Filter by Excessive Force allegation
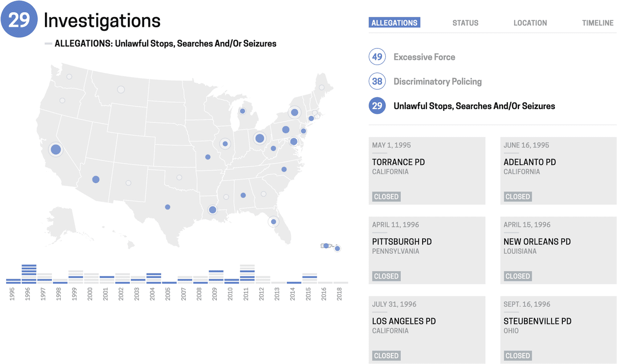 (x=412, y=57)
